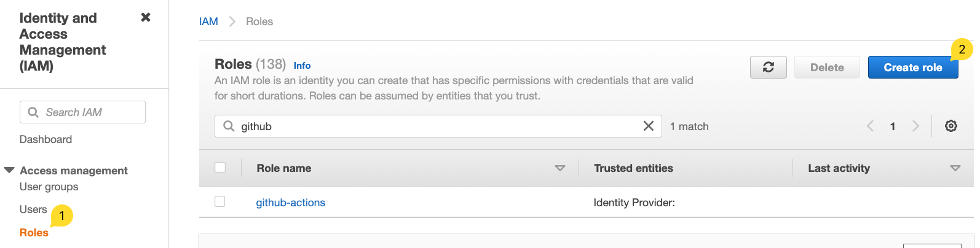
Task: Check the github-actions role checkbox
Action: point(220,201)
